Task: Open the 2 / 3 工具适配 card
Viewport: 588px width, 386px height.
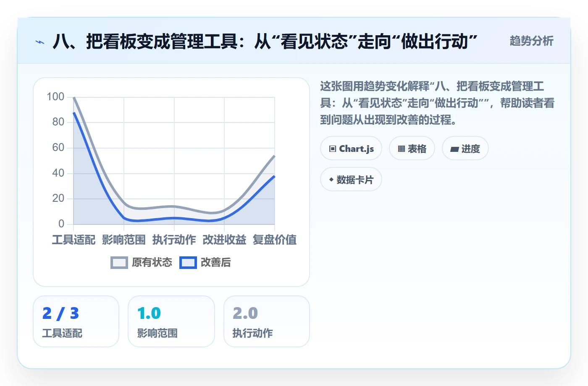Action: (x=76, y=321)
